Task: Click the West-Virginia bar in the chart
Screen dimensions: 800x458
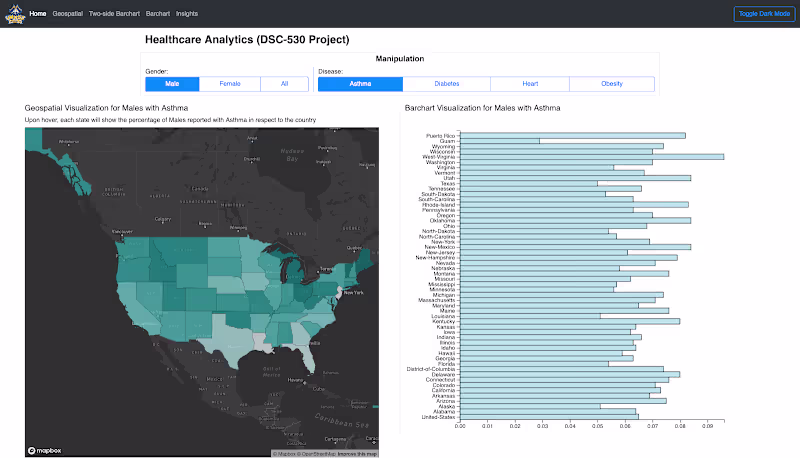Action: pyautogui.click(x=590, y=157)
